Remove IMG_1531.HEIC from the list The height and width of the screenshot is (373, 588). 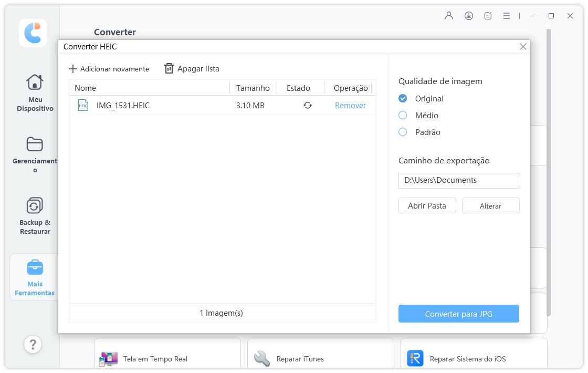(350, 105)
